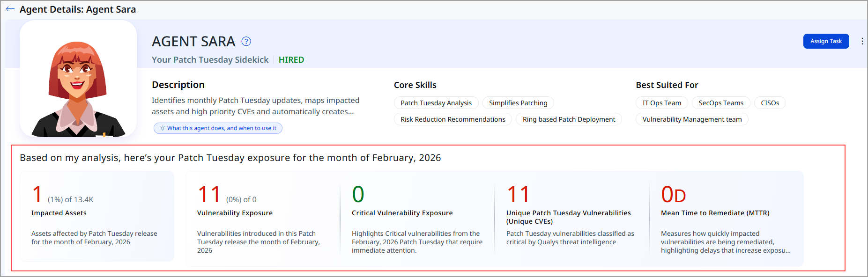This screenshot has width=868, height=277.
Task: Click 'Highlights Critical vulnerabilities' description text
Action: tap(417, 242)
